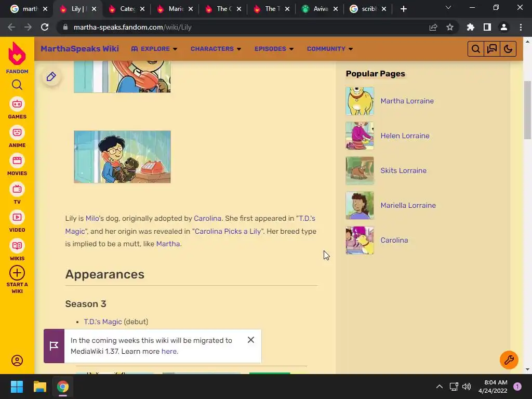532x399 pixels.
Task: Switch to the 'Categ' tab
Action: (126, 9)
